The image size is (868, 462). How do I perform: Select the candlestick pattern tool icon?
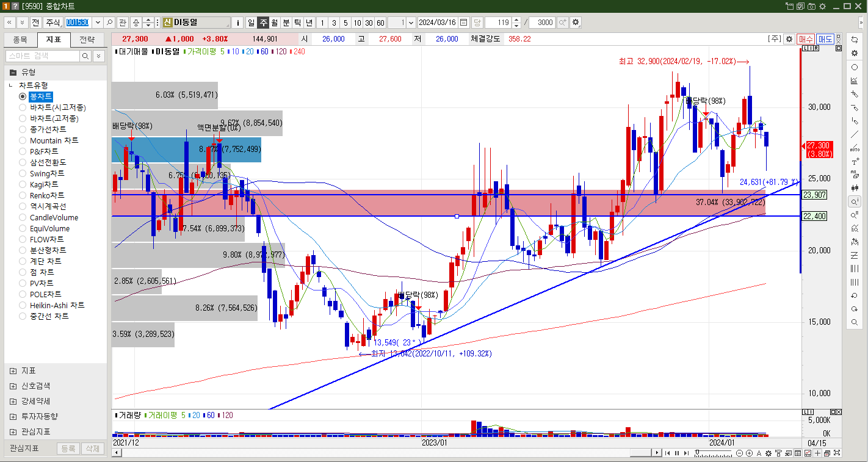pos(855,188)
